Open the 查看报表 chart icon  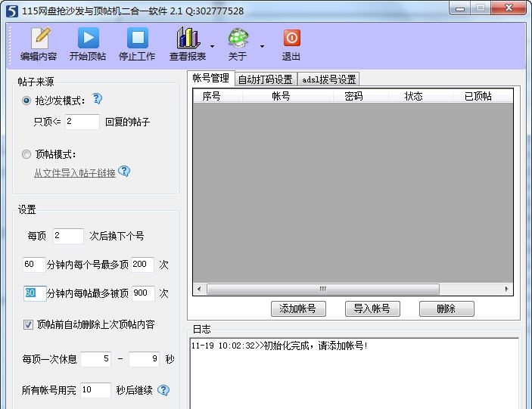(x=188, y=39)
